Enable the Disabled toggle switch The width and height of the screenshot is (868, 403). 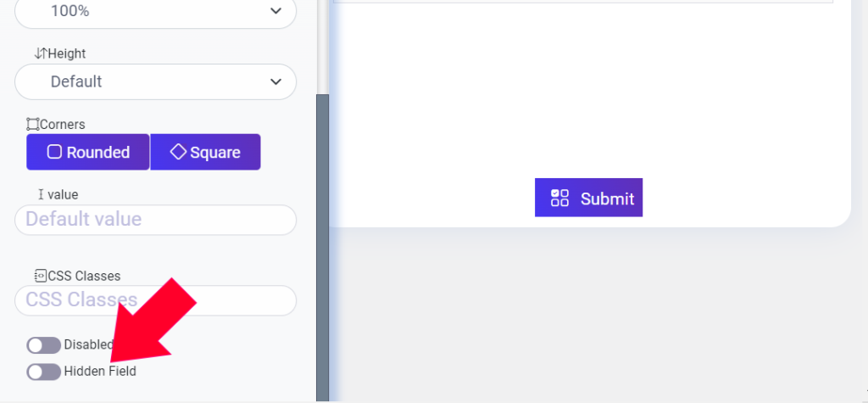44,345
